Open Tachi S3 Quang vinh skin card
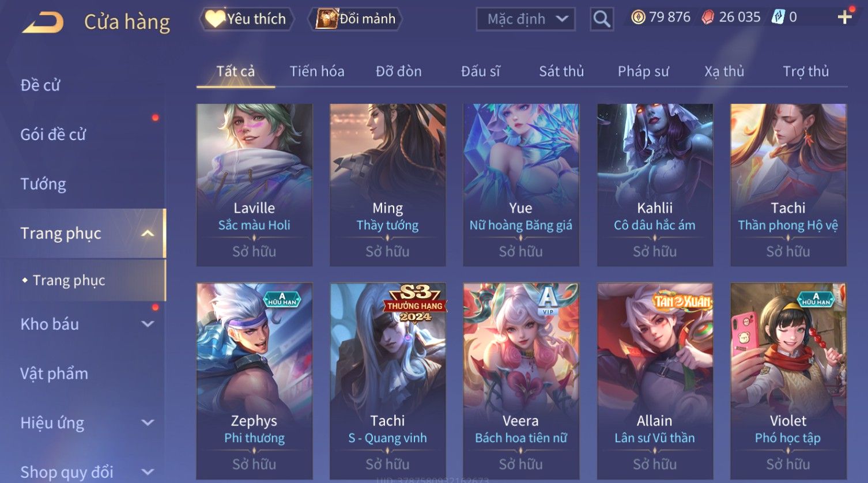 [x=387, y=380]
